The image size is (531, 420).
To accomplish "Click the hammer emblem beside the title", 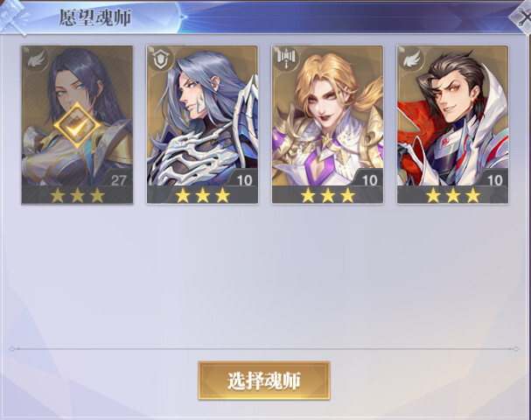I will pos(13,17).
